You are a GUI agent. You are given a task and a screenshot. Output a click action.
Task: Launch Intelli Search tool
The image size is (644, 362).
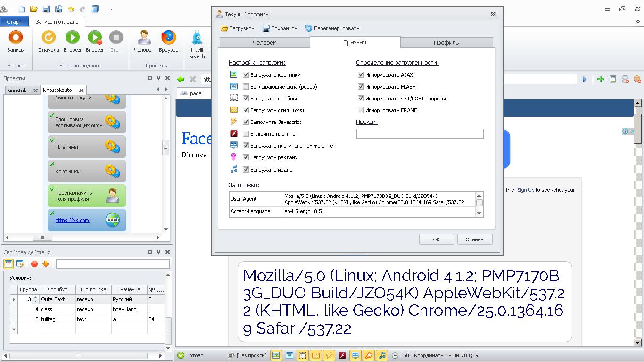click(x=197, y=45)
